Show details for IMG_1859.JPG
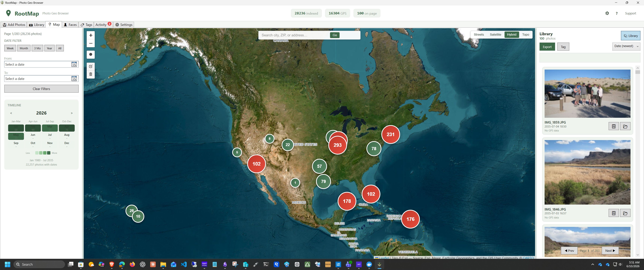 click(x=613, y=126)
